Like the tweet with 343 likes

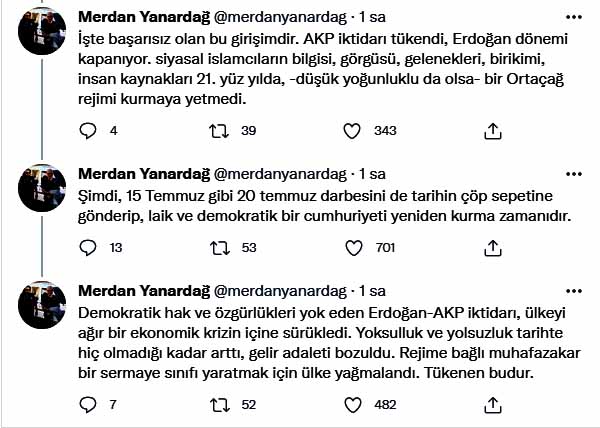coord(352,131)
